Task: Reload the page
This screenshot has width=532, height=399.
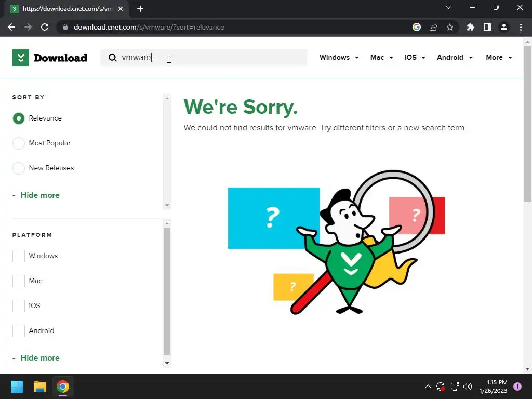Action: pyautogui.click(x=45, y=27)
